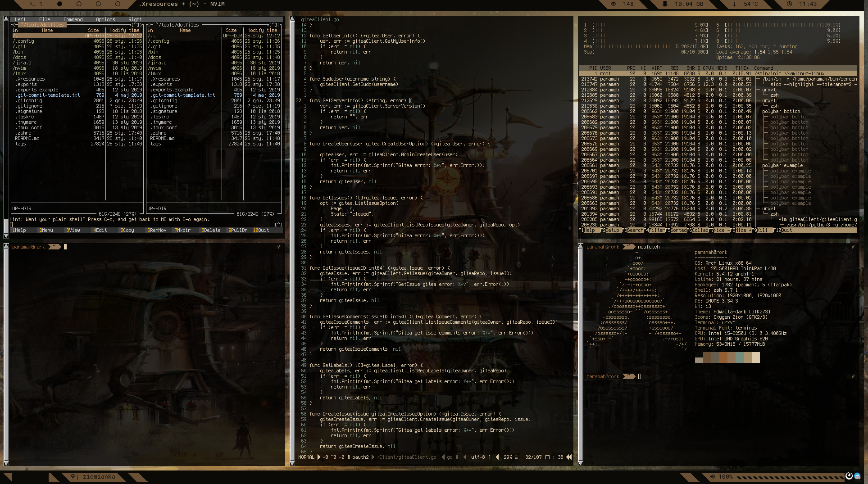This screenshot has width=868, height=484.
Task: Click scroll-down arrow of the neofetch terminal
Action: pyautogui.click(x=581, y=463)
